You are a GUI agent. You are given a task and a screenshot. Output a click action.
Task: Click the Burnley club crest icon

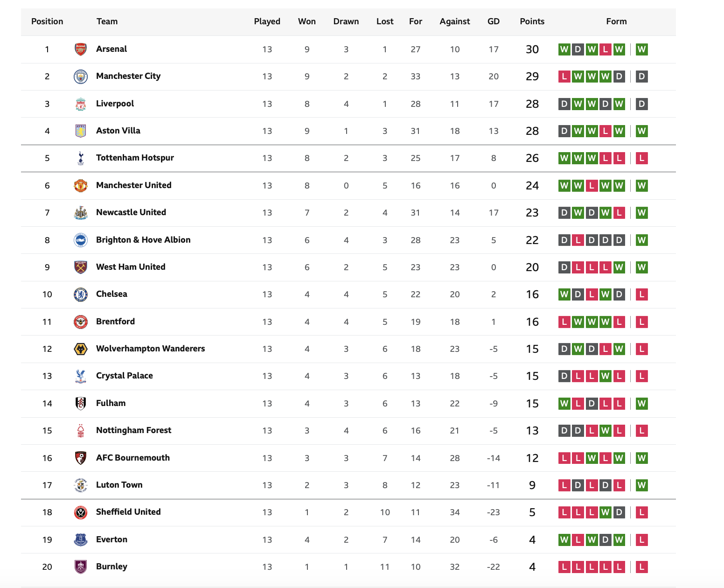pos(81,567)
